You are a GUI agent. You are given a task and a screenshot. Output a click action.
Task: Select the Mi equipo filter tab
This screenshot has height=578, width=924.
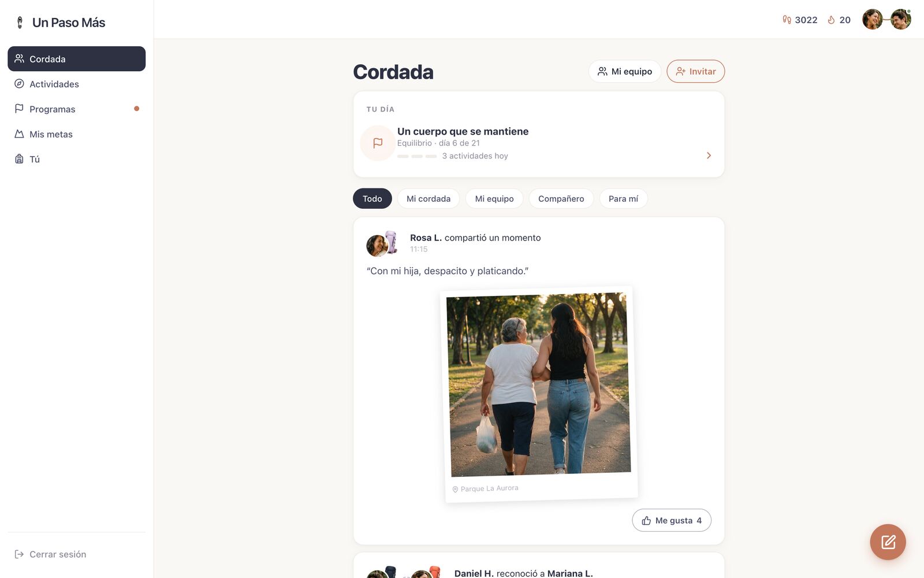click(494, 198)
